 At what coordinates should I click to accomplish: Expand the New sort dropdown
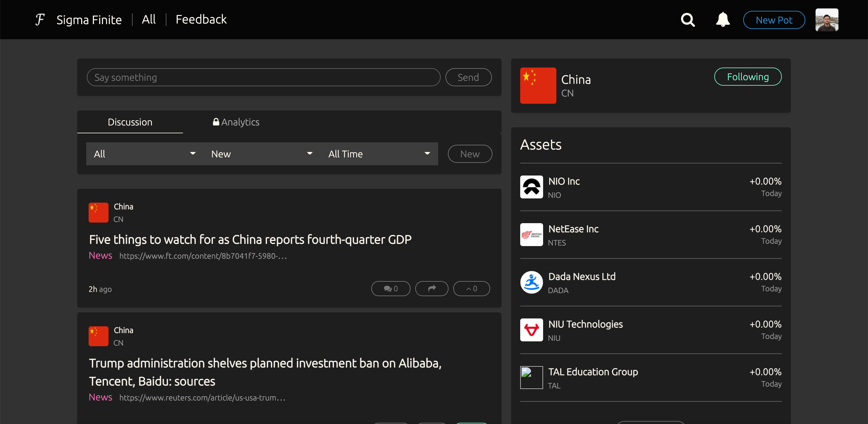262,154
